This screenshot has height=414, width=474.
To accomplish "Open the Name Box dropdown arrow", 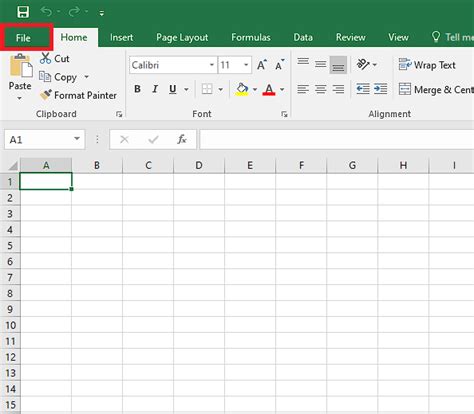I will pyautogui.click(x=77, y=139).
